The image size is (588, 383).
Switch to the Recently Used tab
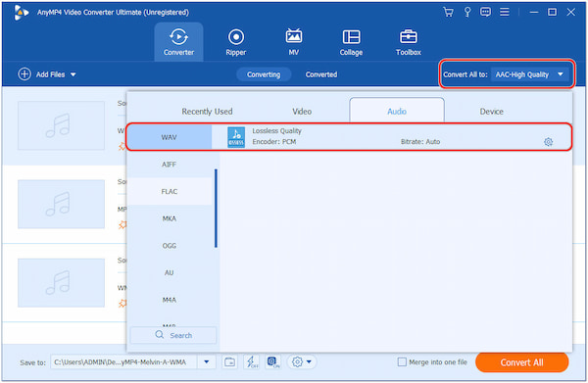(207, 112)
